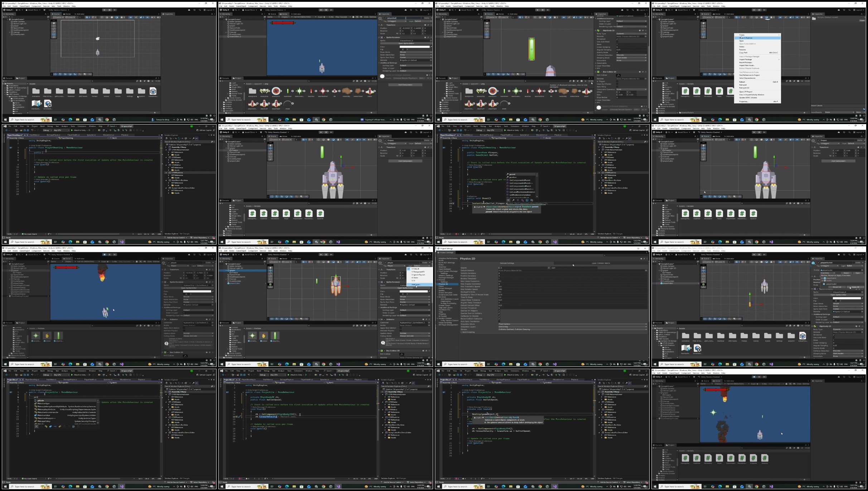Open the Simulation Mode dropdown

click(x=572, y=324)
